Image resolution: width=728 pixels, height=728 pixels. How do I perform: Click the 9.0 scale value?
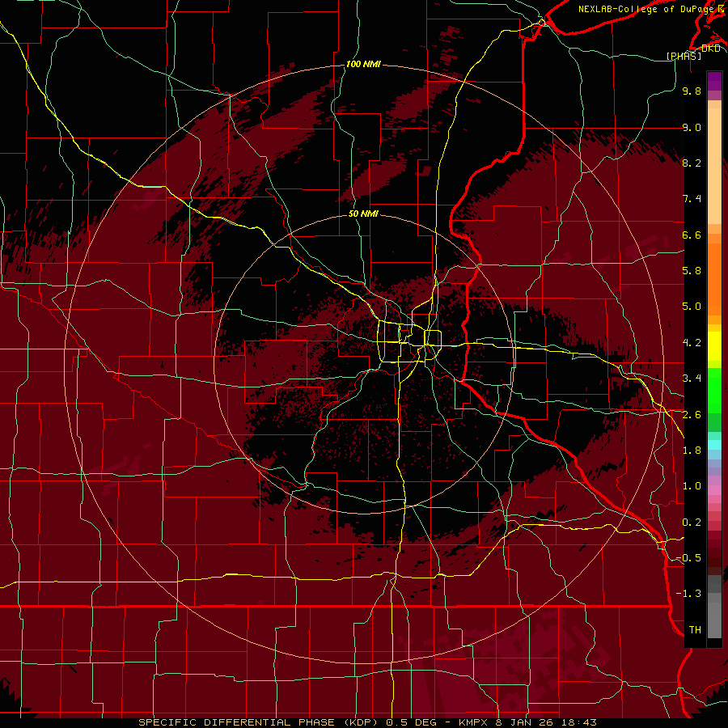click(x=692, y=127)
